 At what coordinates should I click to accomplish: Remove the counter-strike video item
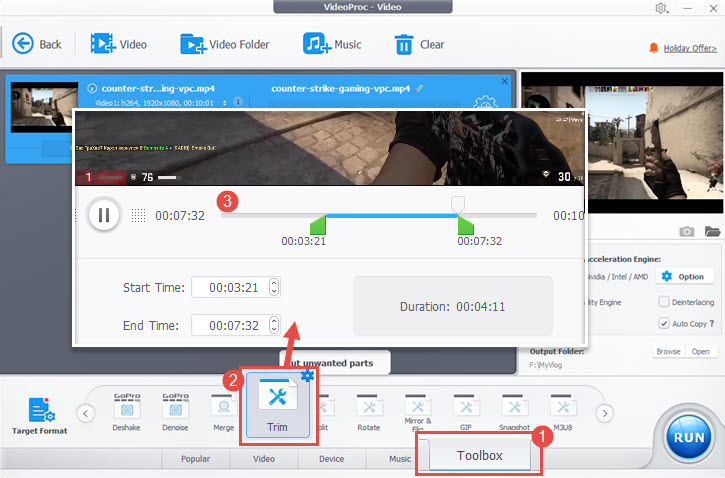point(504,81)
